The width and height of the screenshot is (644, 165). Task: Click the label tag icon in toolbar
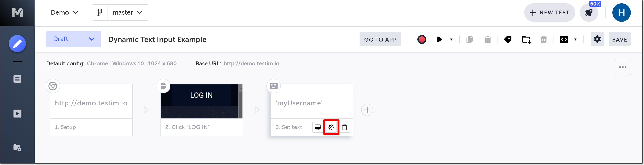[x=508, y=39]
